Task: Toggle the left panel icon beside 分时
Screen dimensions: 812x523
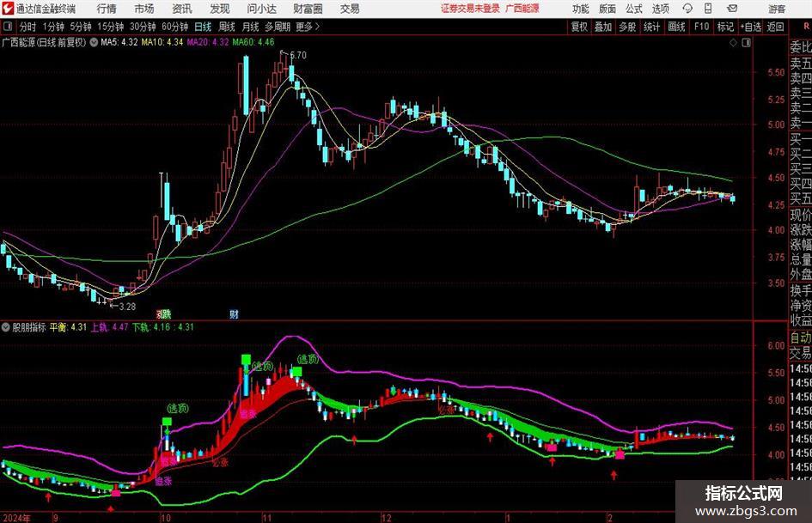Action: coord(7,27)
